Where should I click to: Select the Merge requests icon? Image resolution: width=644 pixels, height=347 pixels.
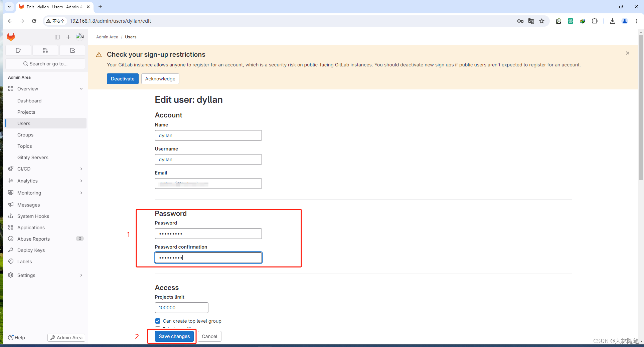click(x=45, y=50)
